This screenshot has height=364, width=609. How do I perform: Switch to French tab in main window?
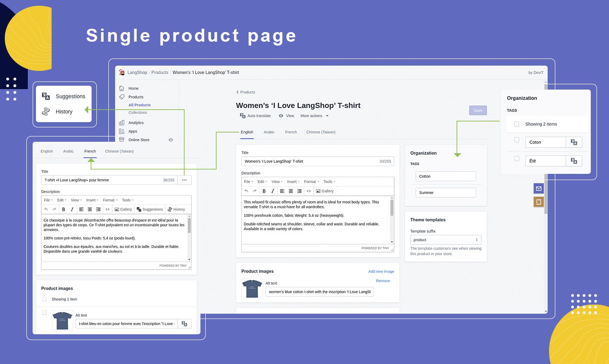coord(291,132)
